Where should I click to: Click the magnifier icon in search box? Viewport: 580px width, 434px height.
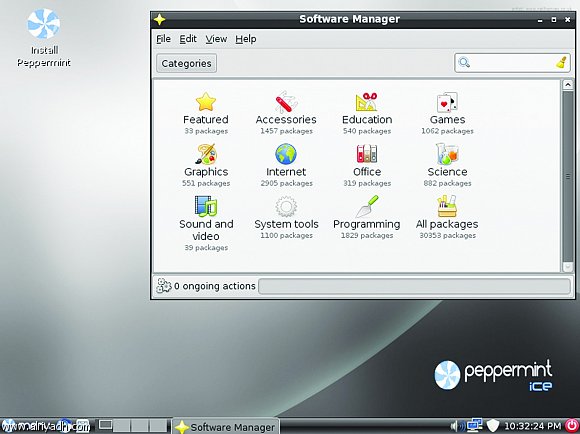(464, 63)
